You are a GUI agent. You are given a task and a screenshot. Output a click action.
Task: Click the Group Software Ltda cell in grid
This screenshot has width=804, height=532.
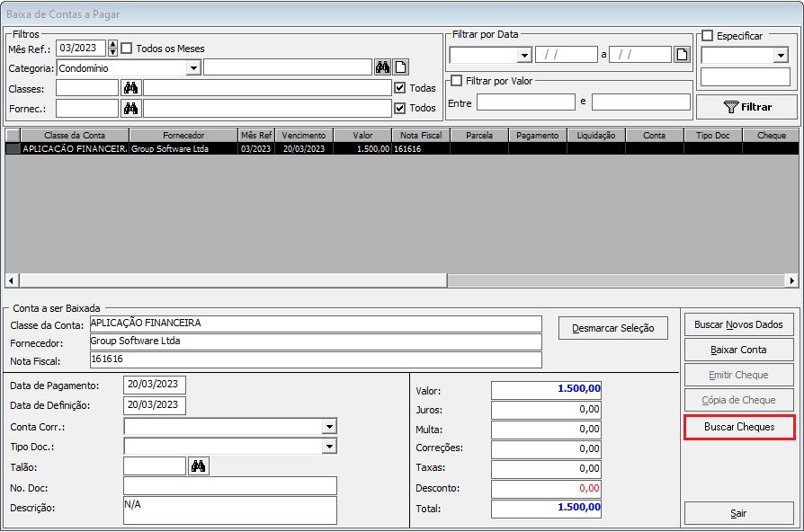pos(183,148)
